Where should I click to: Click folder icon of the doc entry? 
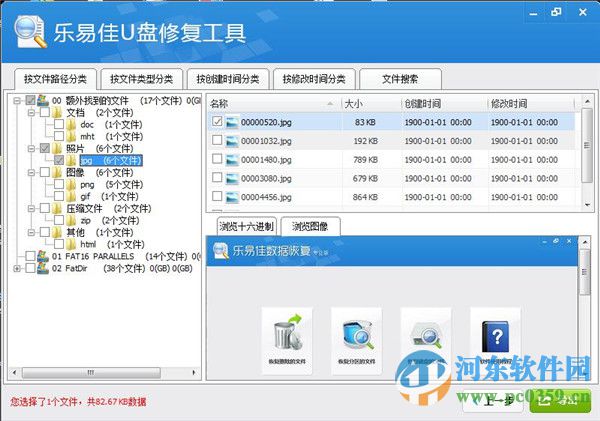point(71,125)
